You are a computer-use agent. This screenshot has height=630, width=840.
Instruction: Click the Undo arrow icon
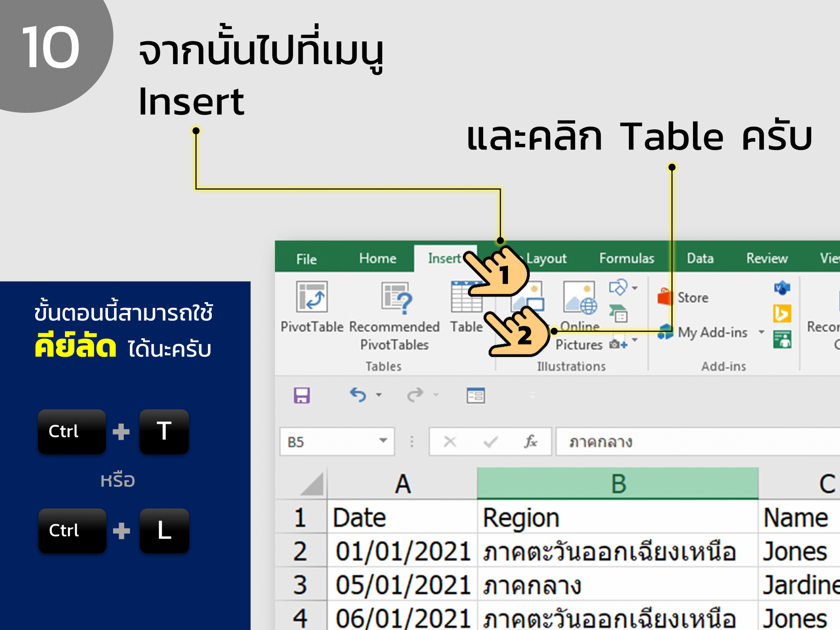click(x=358, y=395)
